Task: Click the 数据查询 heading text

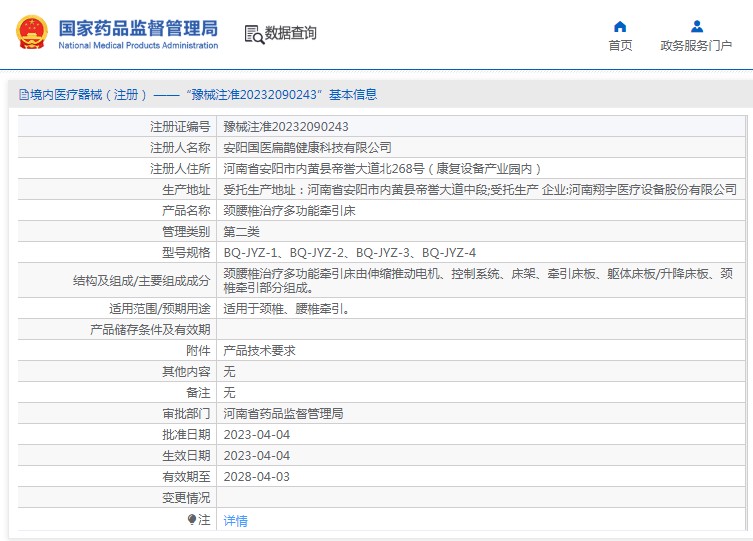Action: 291,33
